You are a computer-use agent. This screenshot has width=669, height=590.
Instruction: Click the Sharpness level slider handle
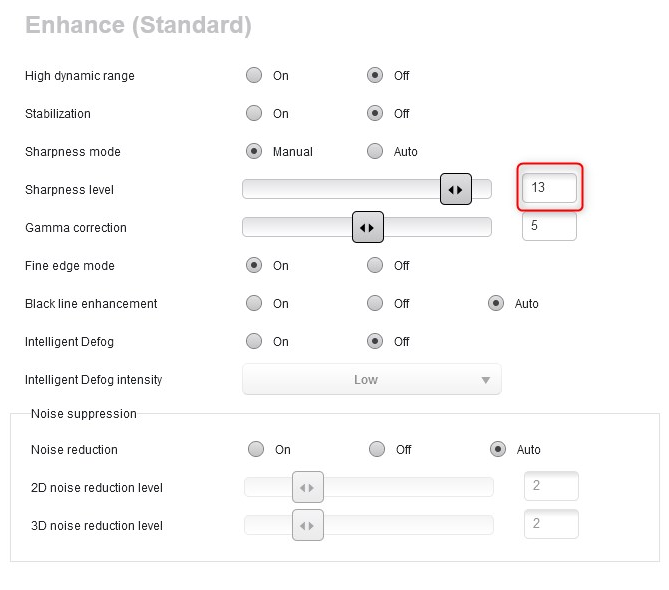click(x=456, y=189)
